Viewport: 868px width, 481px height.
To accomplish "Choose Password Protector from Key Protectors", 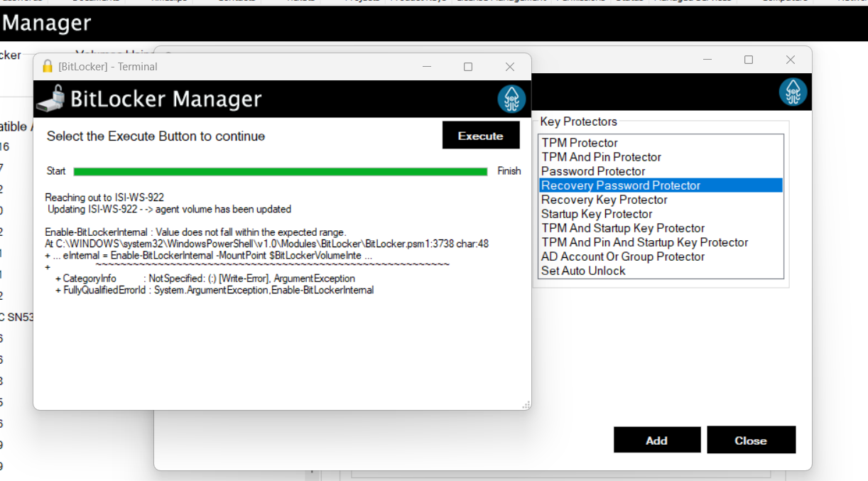I will point(661,171).
